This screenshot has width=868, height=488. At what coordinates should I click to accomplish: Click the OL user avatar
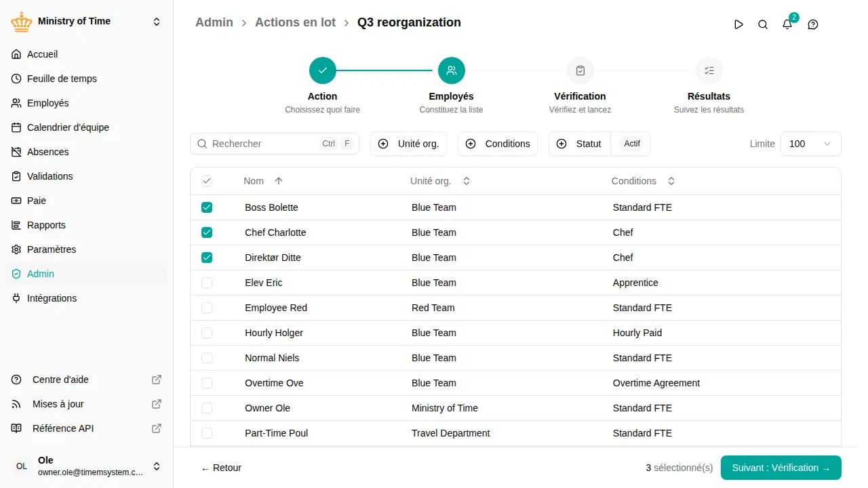point(22,466)
